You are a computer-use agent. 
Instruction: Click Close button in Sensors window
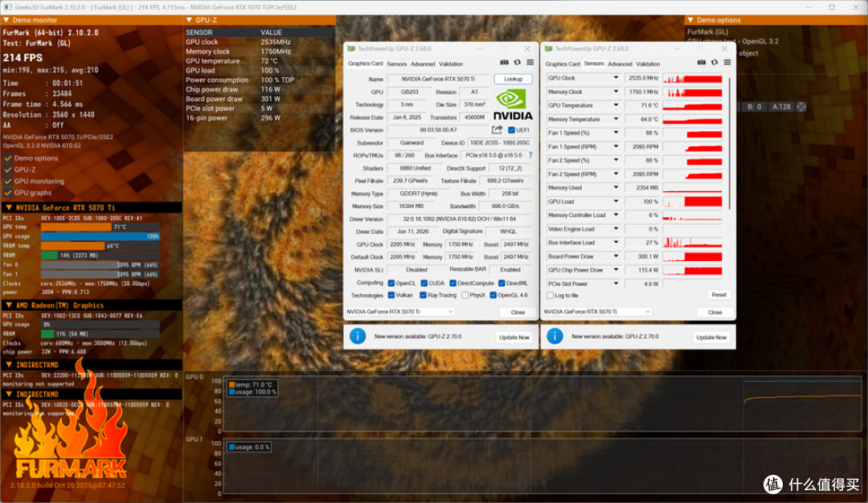click(714, 312)
